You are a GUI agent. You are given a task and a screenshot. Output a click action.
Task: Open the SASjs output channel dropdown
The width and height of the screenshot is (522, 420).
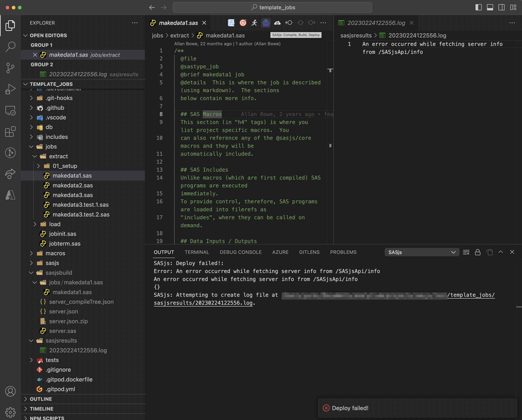(422, 252)
